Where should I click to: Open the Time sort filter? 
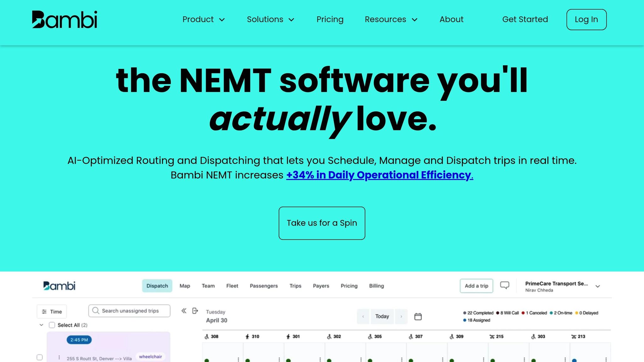52,311
